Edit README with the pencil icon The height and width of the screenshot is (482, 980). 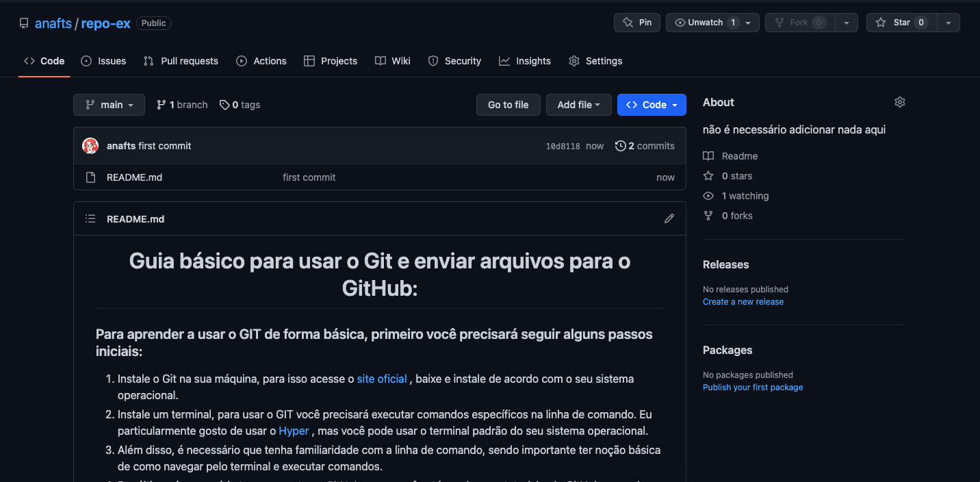[x=669, y=218]
